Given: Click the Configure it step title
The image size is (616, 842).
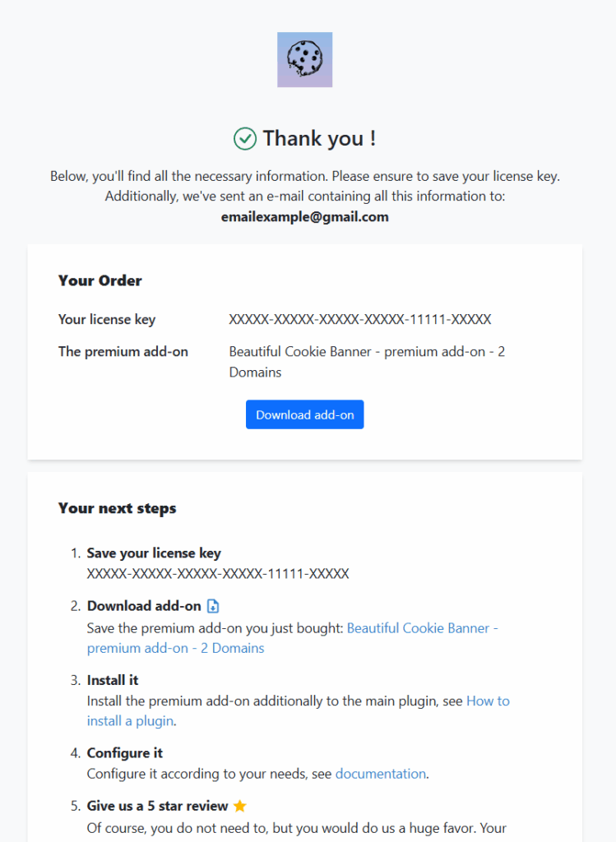Looking at the screenshot, I should click(125, 753).
